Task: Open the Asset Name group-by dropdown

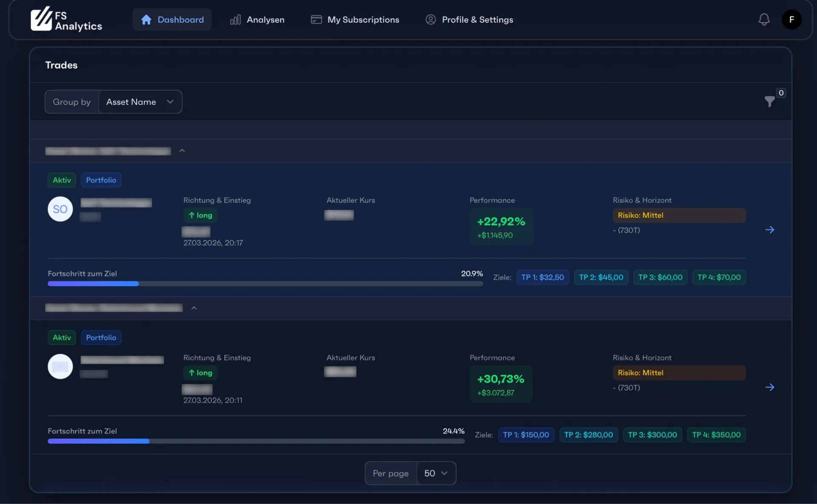Action: click(140, 102)
